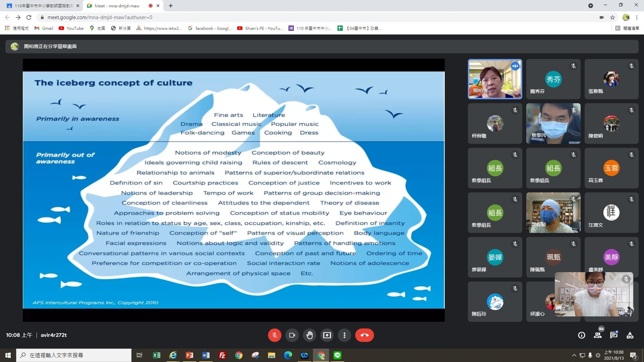Show the participants list panel

[x=598, y=335]
